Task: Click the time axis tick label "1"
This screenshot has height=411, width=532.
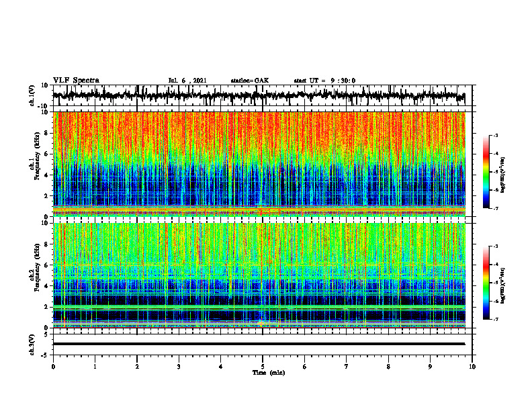Action: pos(95,367)
